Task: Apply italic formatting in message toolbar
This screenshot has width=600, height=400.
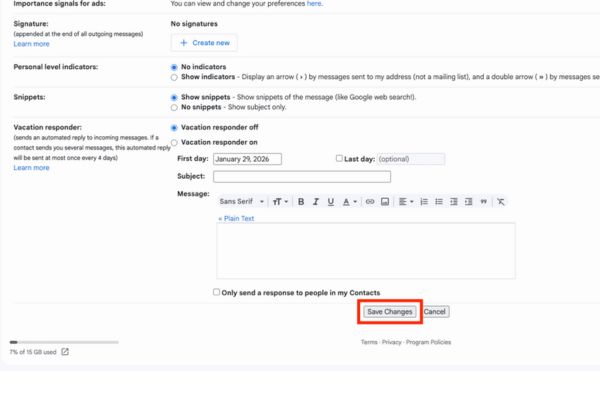Action: point(316,201)
